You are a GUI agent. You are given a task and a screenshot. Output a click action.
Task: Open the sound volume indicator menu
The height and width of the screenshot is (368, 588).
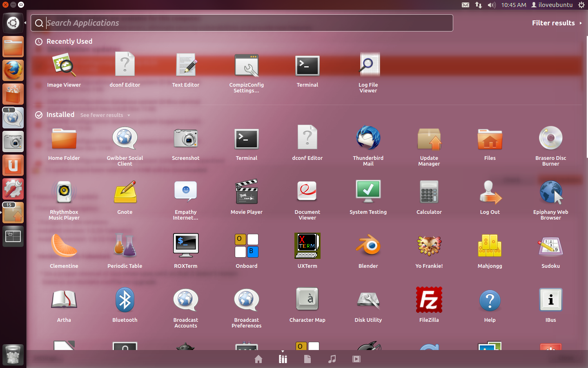point(492,5)
